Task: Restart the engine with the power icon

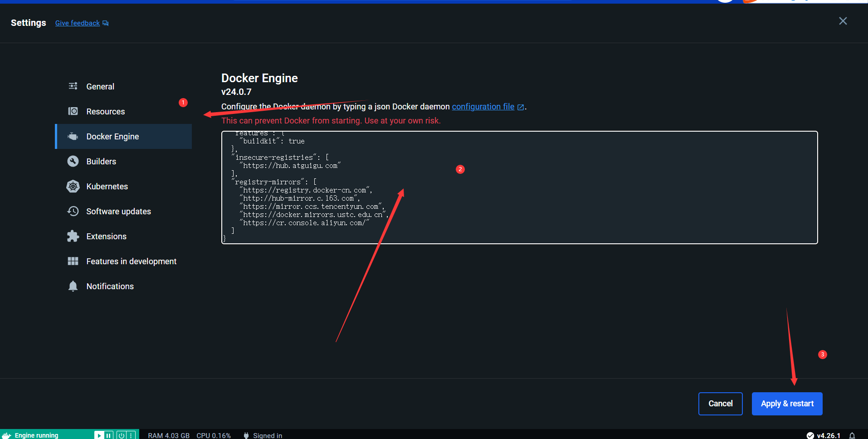Action: [x=121, y=435]
